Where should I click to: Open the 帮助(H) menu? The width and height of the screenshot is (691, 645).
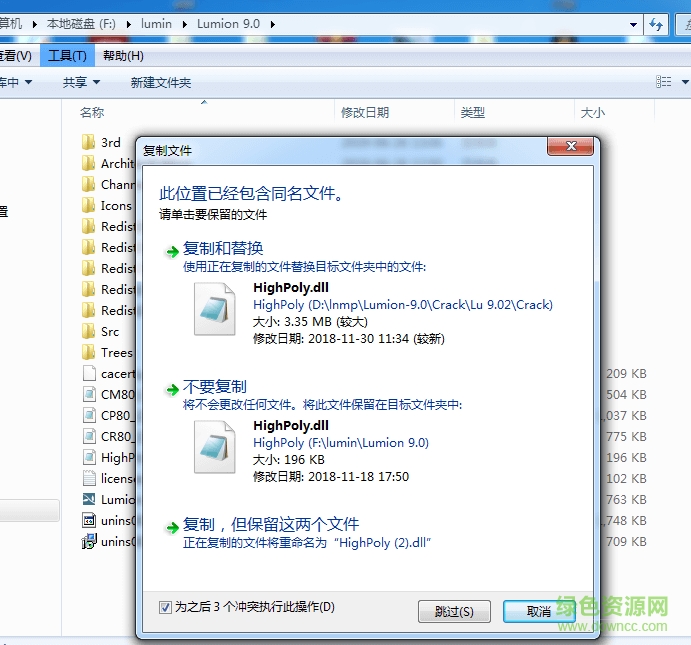point(123,56)
